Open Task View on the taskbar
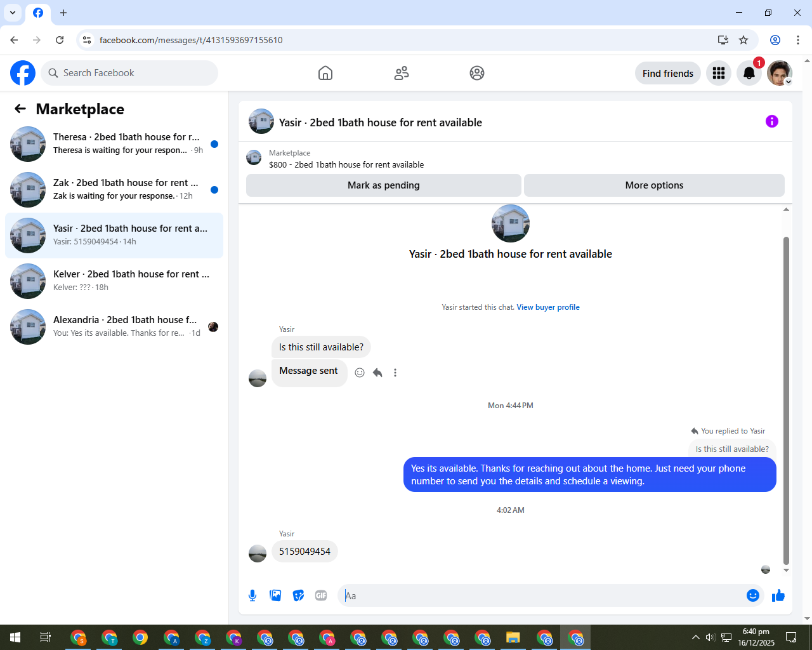Screen dimensions: 812x650 click(46, 637)
